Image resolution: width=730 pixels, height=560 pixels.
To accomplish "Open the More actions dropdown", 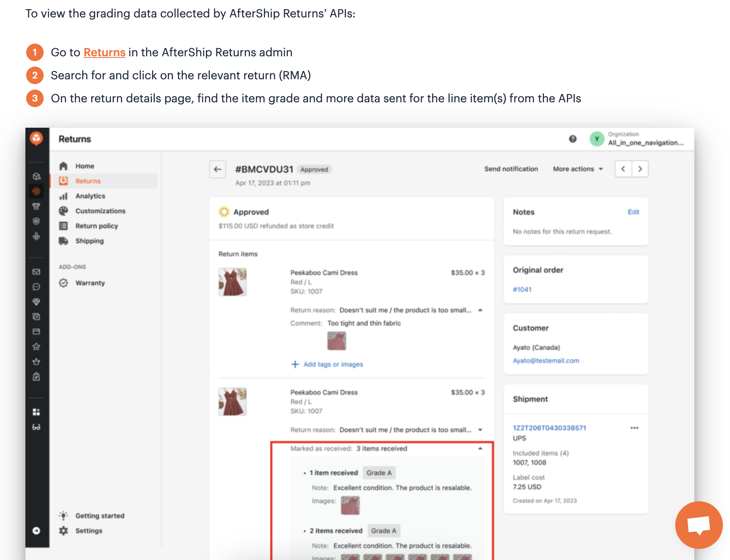I will [x=578, y=169].
